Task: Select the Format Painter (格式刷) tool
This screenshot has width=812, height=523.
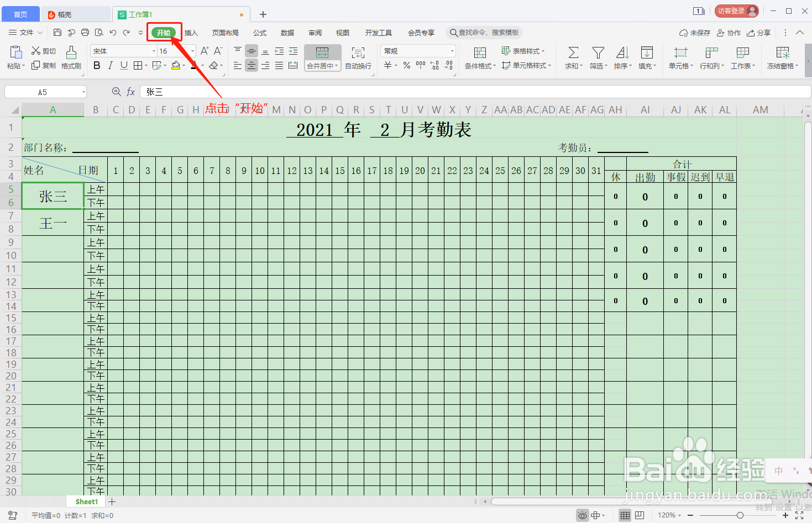Action: (71, 57)
